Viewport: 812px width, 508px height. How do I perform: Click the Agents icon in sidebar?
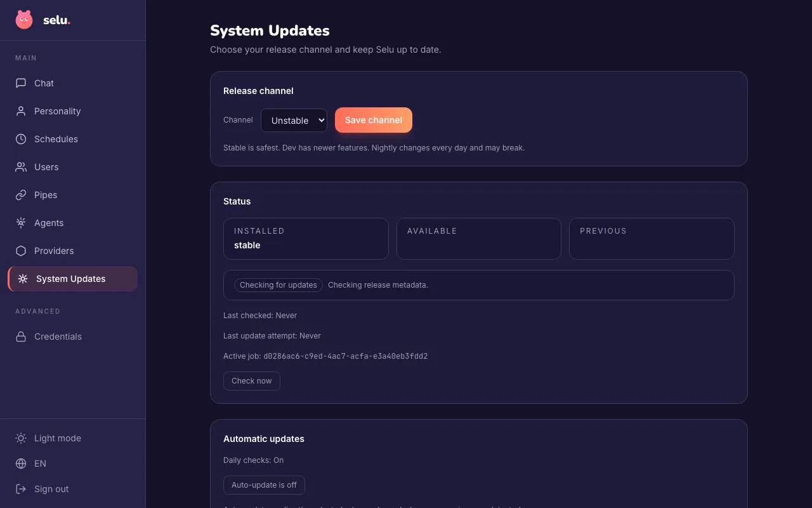(21, 223)
